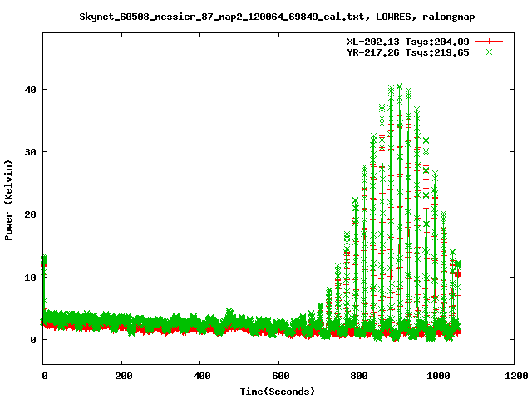Click the plot title text at top

tap(277, 17)
